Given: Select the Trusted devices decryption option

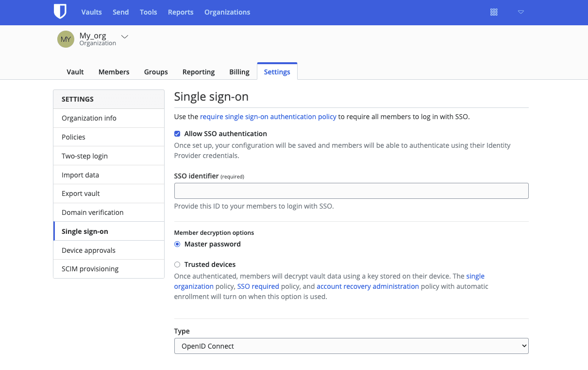Looking at the screenshot, I should click(x=177, y=264).
